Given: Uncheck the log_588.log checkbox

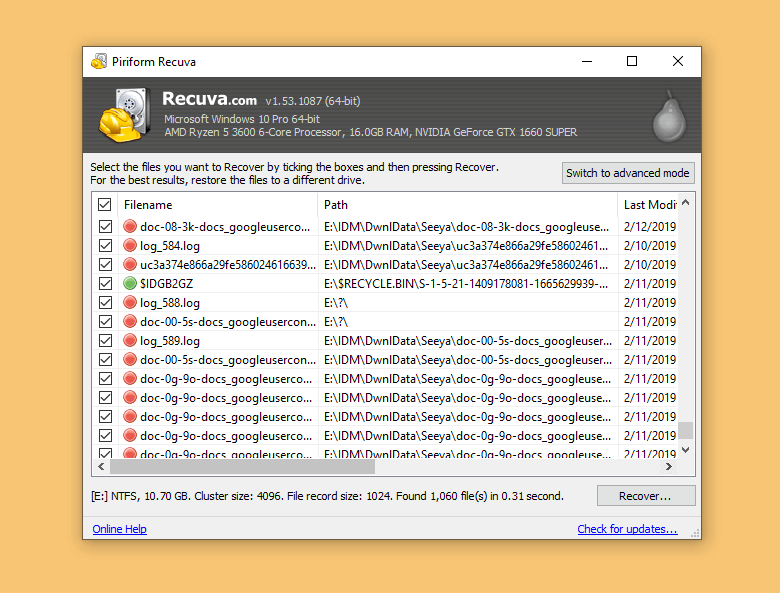Looking at the screenshot, I should coord(105,302).
